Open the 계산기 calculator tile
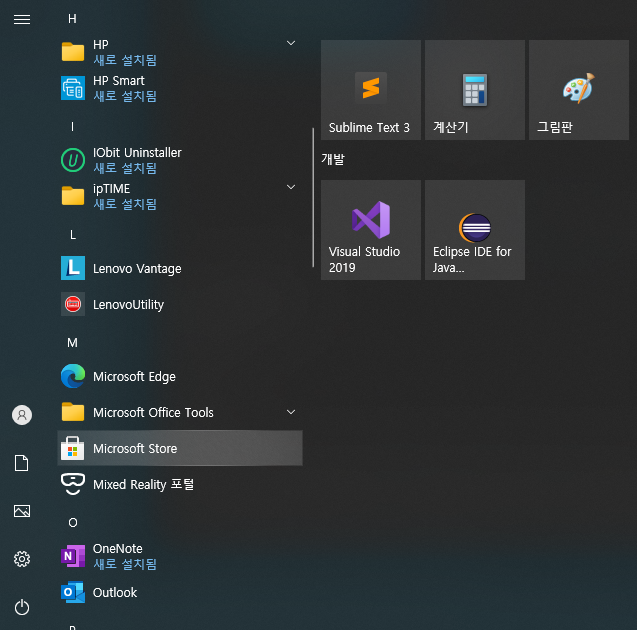Screen dimensions: 637x630 pyautogui.click(x=475, y=90)
